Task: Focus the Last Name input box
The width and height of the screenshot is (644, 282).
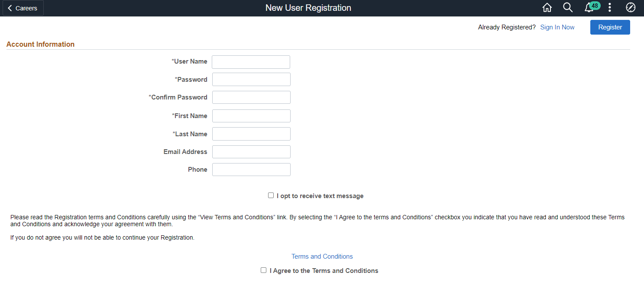Action: [251, 134]
